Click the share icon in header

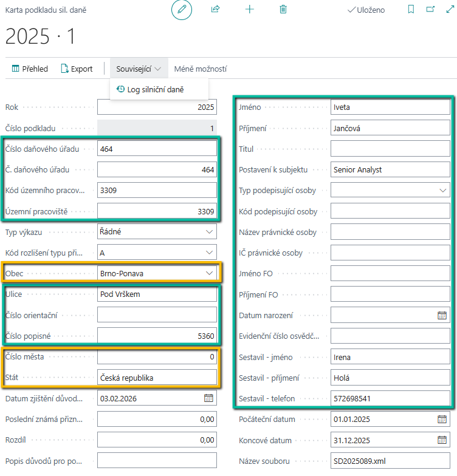click(x=215, y=10)
